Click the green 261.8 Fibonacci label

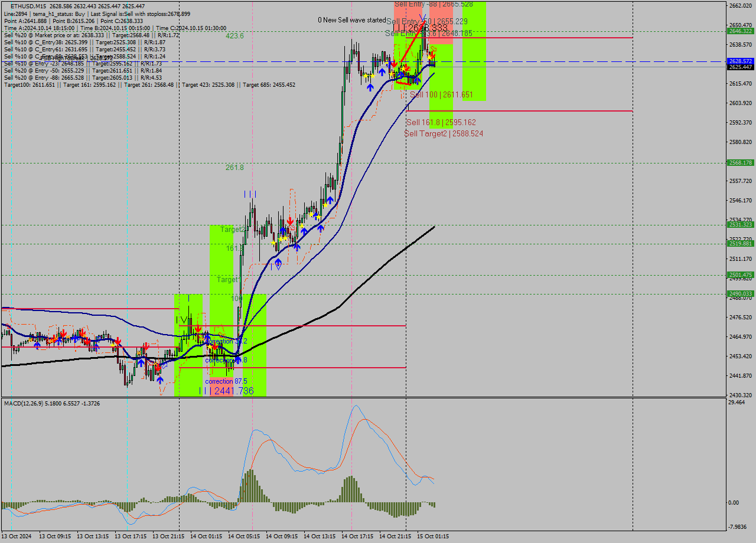click(234, 168)
